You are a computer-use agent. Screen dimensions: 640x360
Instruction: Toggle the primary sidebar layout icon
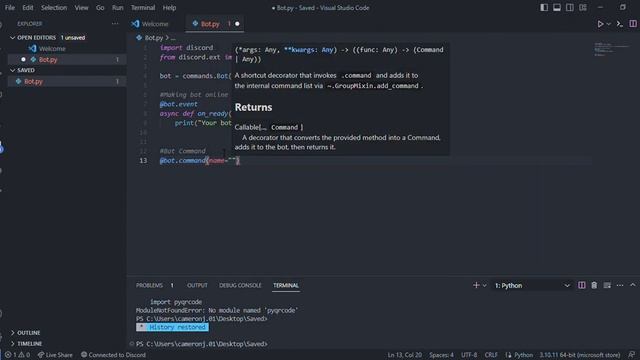(x=544, y=8)
